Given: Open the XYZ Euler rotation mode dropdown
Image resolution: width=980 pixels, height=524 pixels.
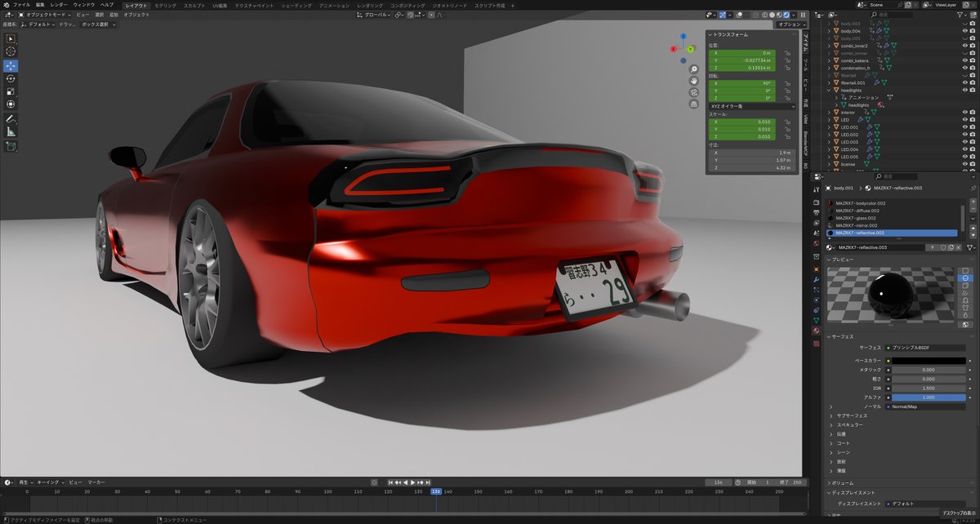Looking at the screenshot, I should [x=751, y=106].
